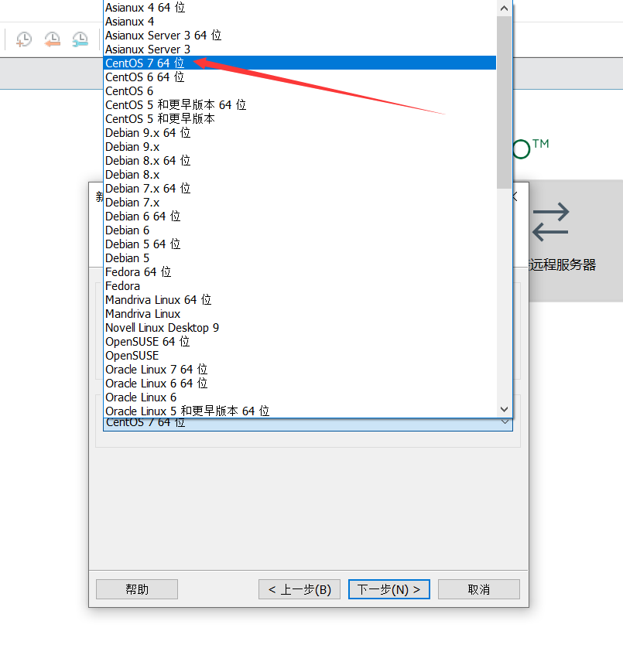The height and width of the screenshot is (672, 623).
Task: Choose Debian 9.x 64 位
Action: point(300,133)
